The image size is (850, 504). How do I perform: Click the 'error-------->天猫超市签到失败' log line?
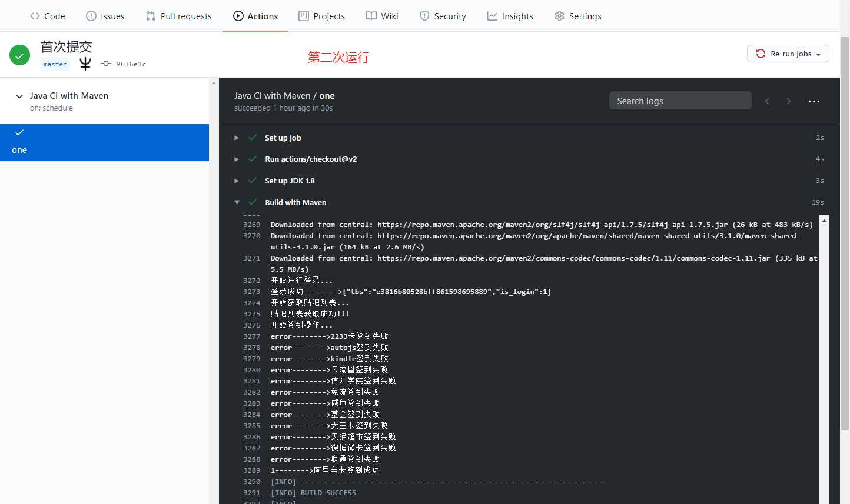pos(333,437)
